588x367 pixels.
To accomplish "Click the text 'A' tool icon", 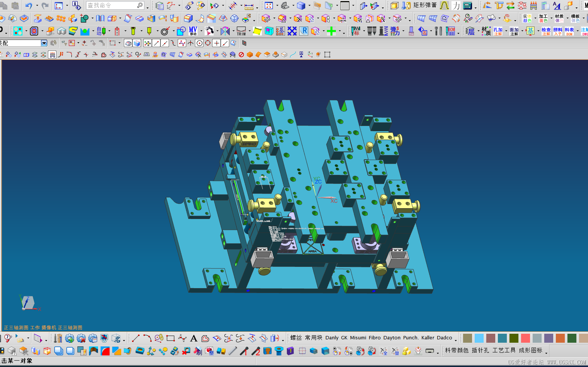I will pyautogui.click(x=194, y=339).
